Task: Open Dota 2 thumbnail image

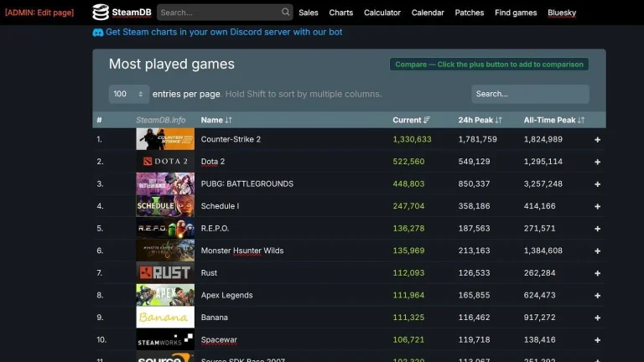Action: click(x=165, y=161)
